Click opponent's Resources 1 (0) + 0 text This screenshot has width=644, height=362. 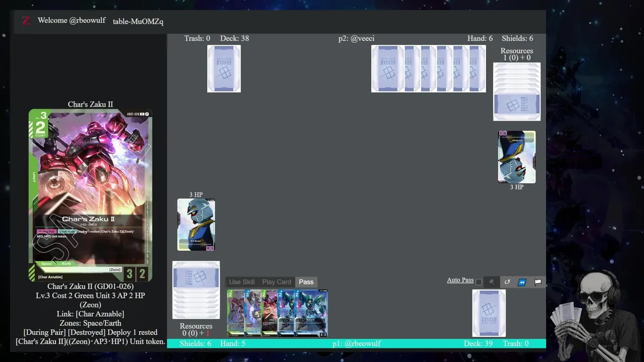pyautogui.click(x=517, y=54)
